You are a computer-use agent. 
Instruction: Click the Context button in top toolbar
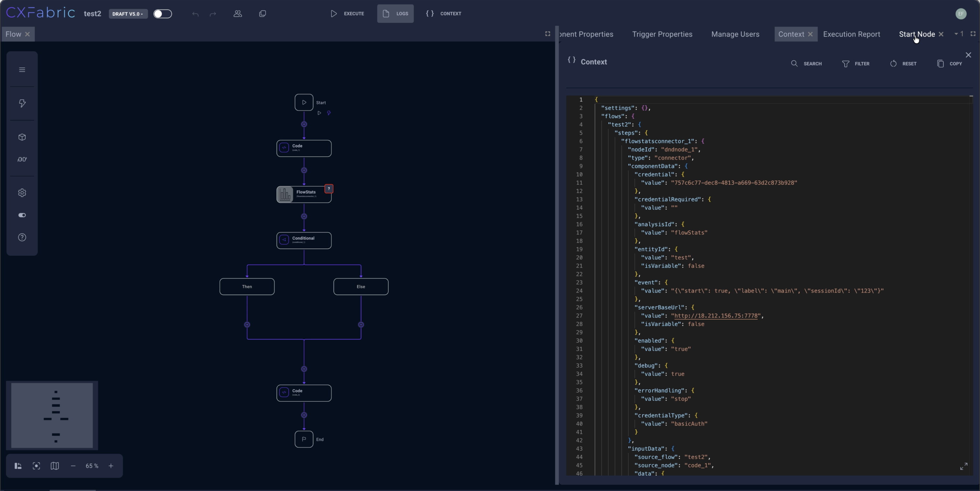(444, 14)
